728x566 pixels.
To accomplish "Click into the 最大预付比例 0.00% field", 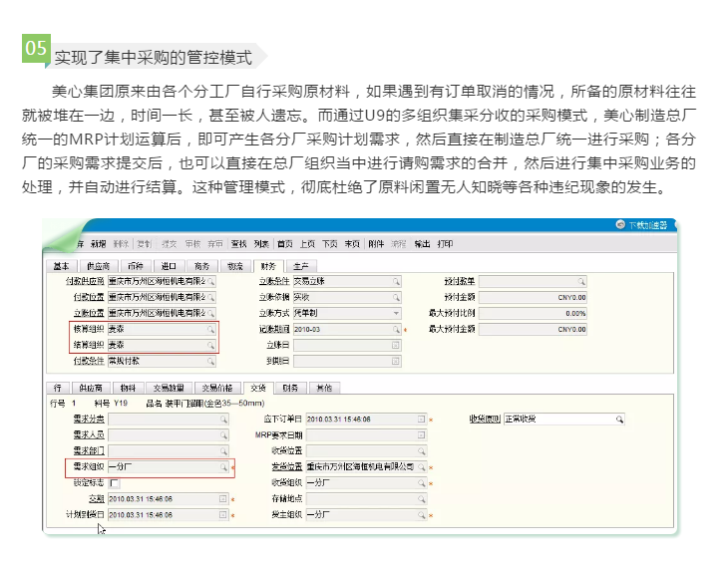I will click(533, 314).
